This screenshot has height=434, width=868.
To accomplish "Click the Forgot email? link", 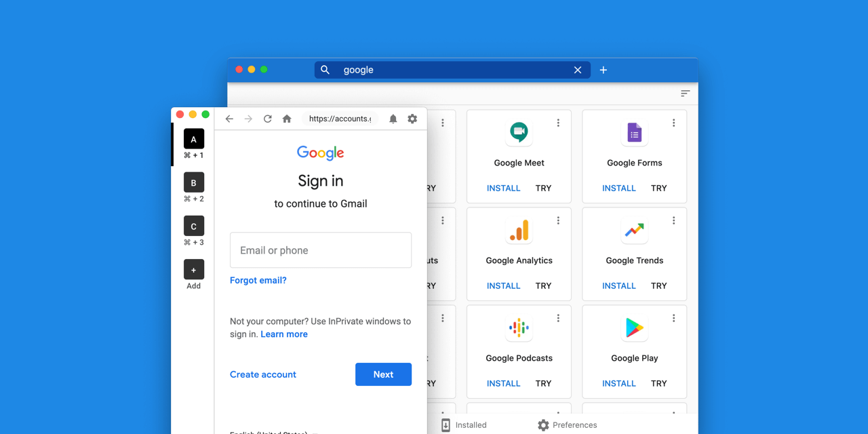I will point(258,280).
